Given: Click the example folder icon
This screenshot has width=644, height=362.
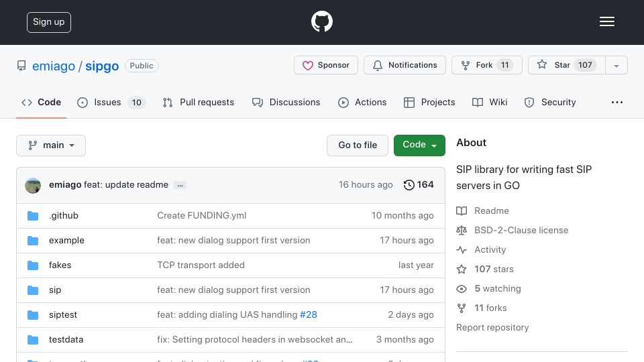Looking at the screenshot, I should tap(33, 241).
